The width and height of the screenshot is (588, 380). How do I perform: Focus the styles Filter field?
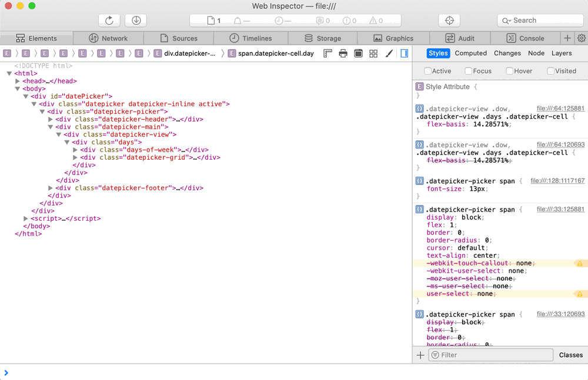point(491,355)
